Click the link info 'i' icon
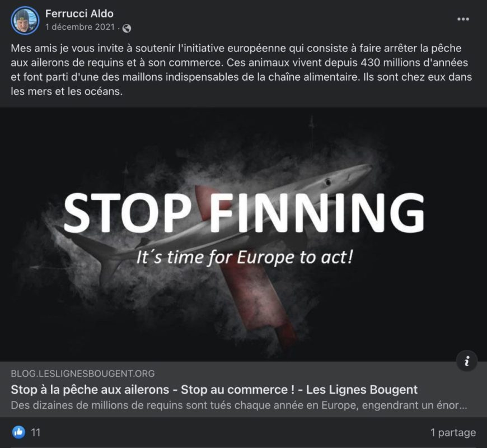 coord(466,361)
